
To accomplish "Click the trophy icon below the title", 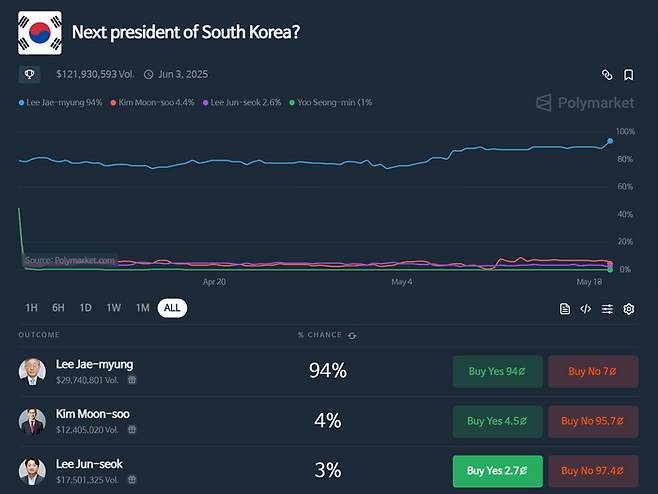I will 30,74.
